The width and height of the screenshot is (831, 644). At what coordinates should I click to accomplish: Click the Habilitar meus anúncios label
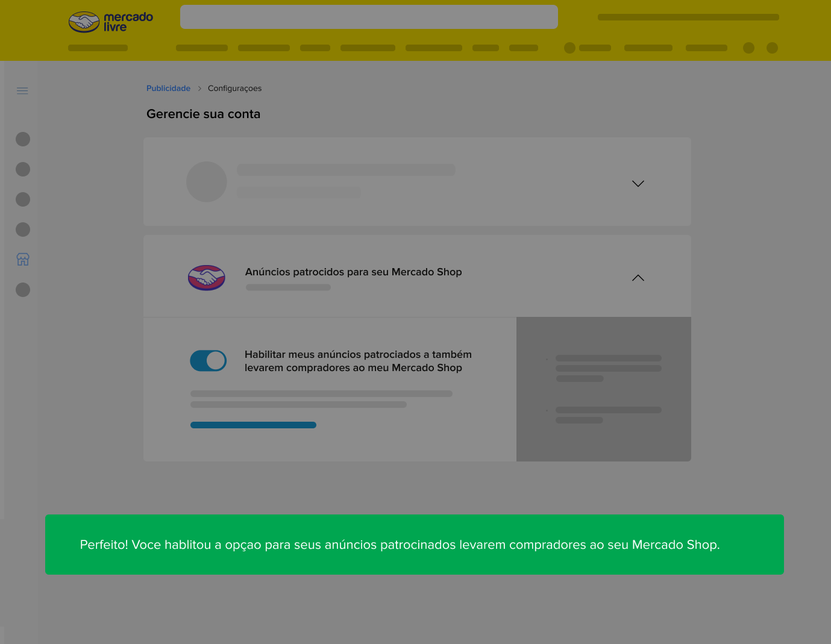pos(358,361)
